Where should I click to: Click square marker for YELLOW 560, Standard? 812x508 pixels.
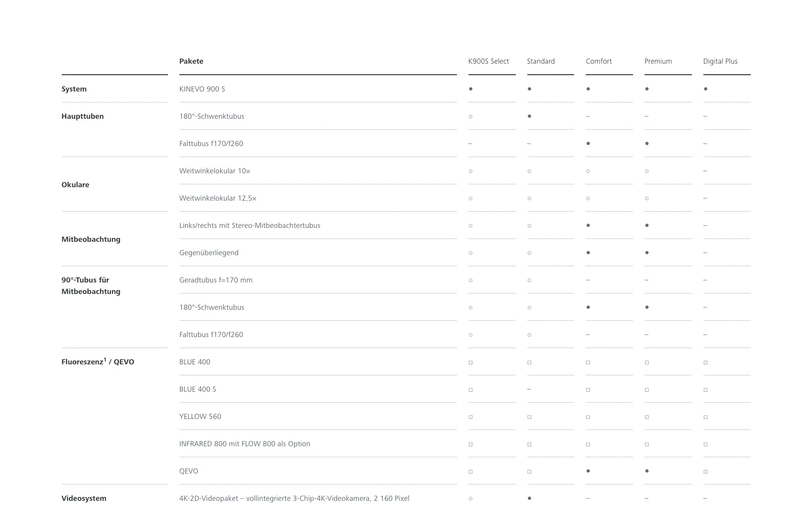click(x=530, y=417)
